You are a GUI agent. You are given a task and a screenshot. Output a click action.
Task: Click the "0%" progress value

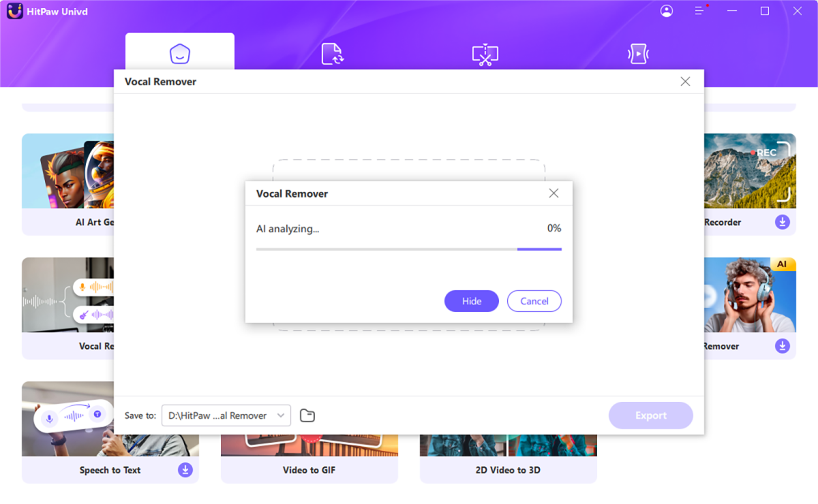pos(554,228)
